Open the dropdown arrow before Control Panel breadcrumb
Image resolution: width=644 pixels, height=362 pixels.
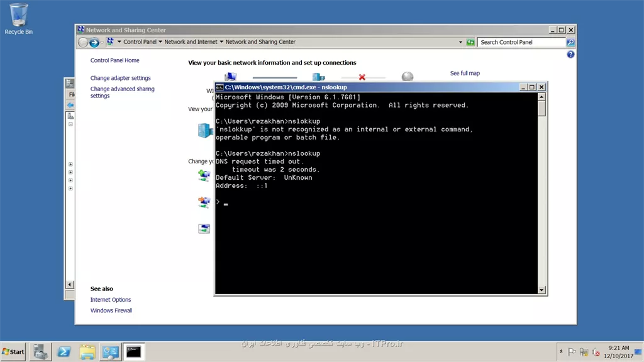(x=119, y=42)
